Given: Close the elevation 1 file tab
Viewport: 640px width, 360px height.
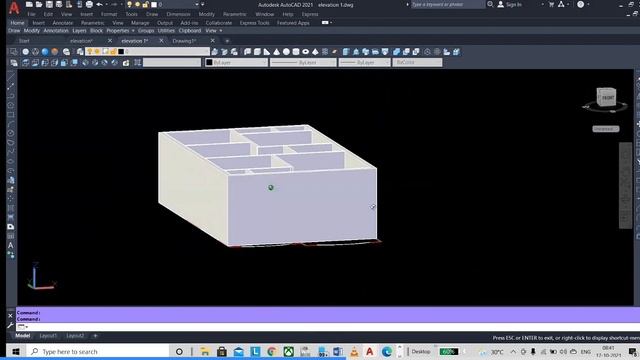Looking at the screenshot, I should 161,41.
